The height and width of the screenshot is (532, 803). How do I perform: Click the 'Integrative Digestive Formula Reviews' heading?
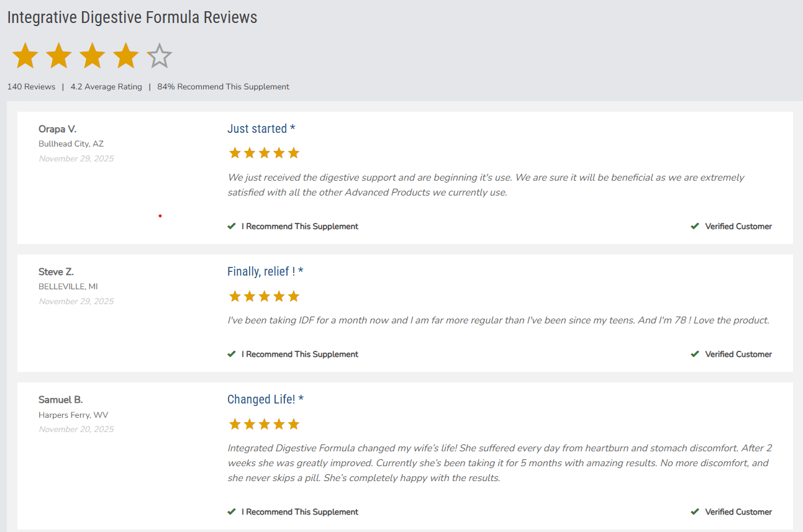tap(132, 17)
